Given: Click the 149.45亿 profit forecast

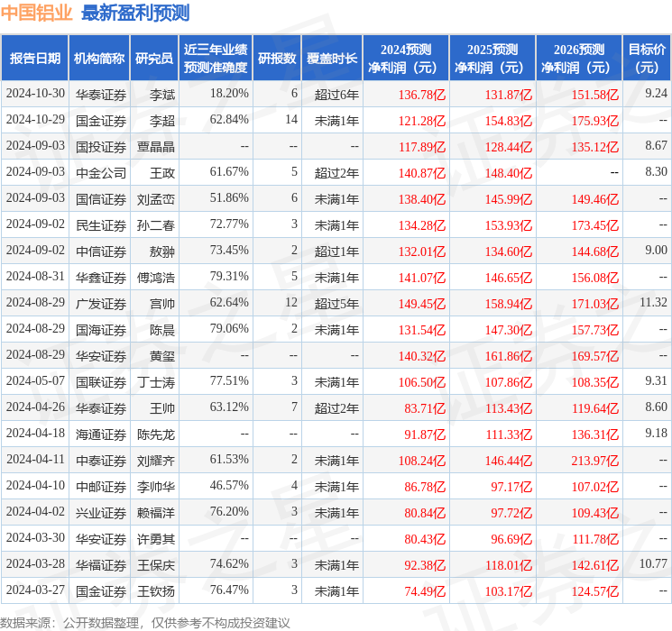Looking at the screenshot, I should coord(422,304).
